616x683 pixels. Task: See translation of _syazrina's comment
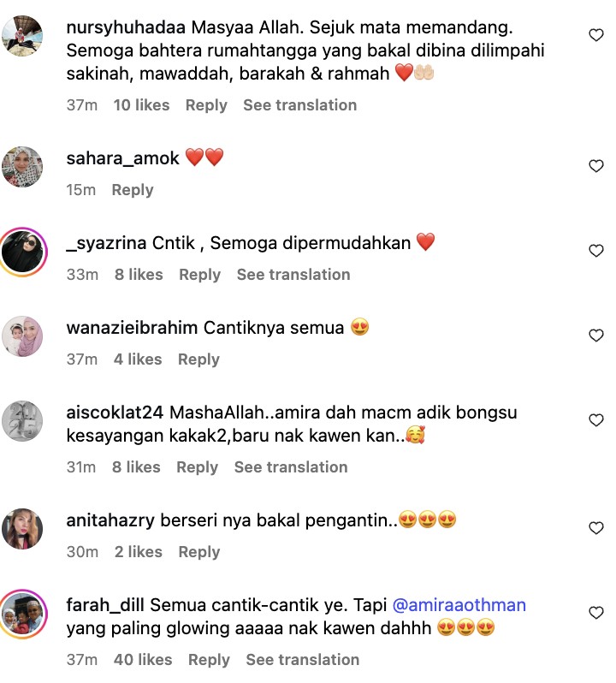[293, 275]
